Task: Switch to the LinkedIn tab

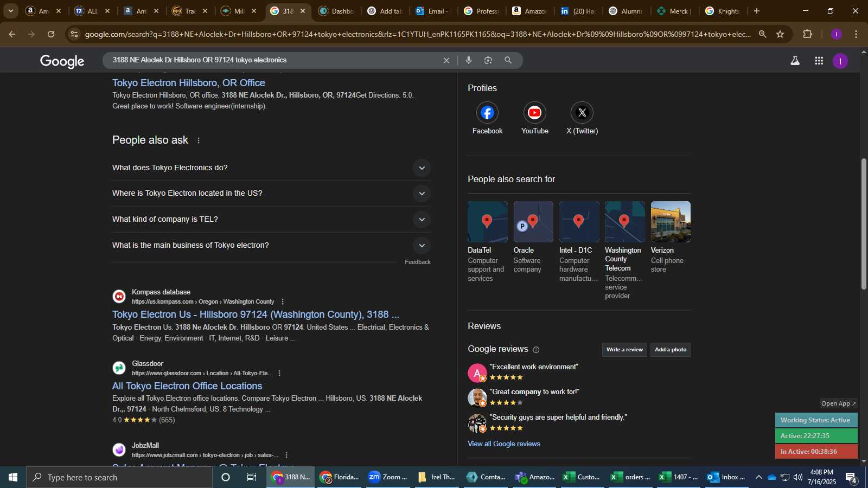Action: tap(578, 11)
